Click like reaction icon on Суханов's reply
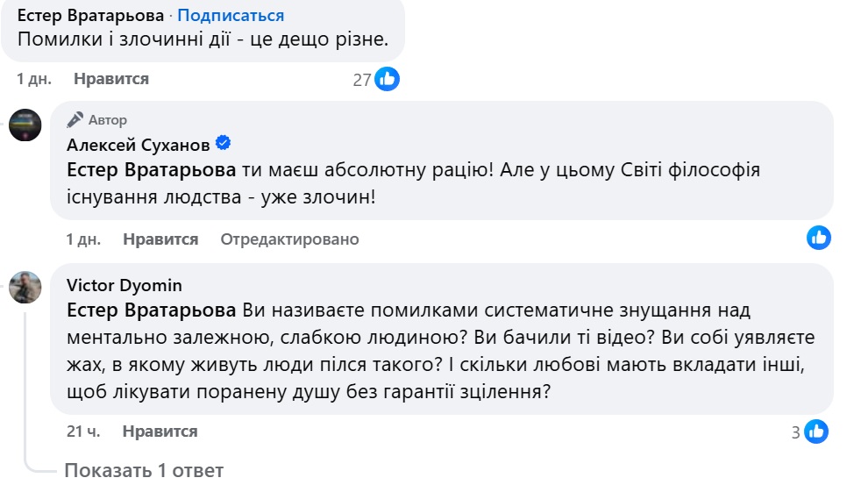 click(x=819, y=237)
